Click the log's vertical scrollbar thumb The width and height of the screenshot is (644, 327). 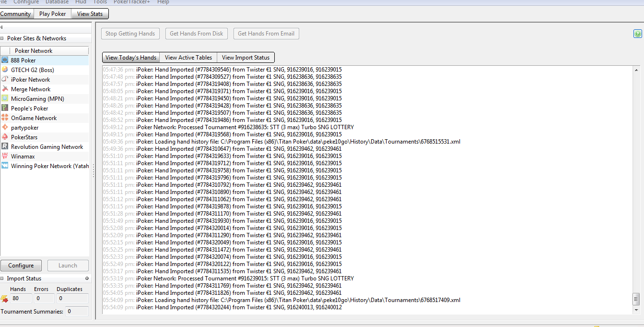(636, 299)
